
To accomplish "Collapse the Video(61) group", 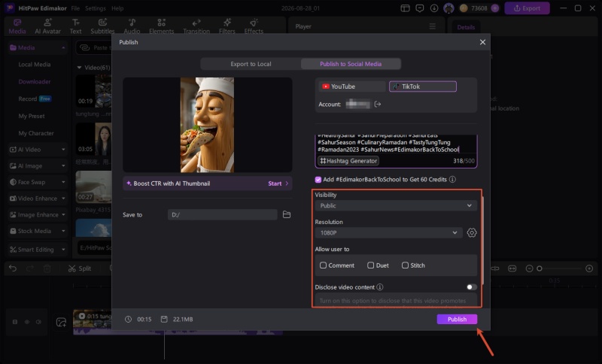I will point(79,68).
